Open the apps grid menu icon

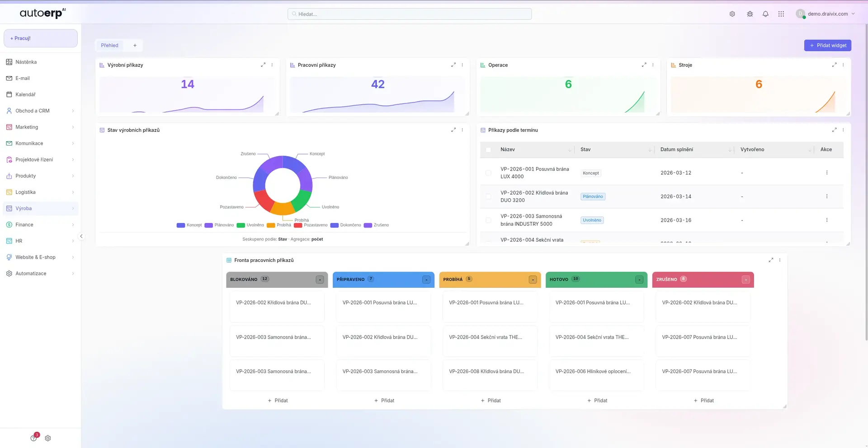[781, 14]
